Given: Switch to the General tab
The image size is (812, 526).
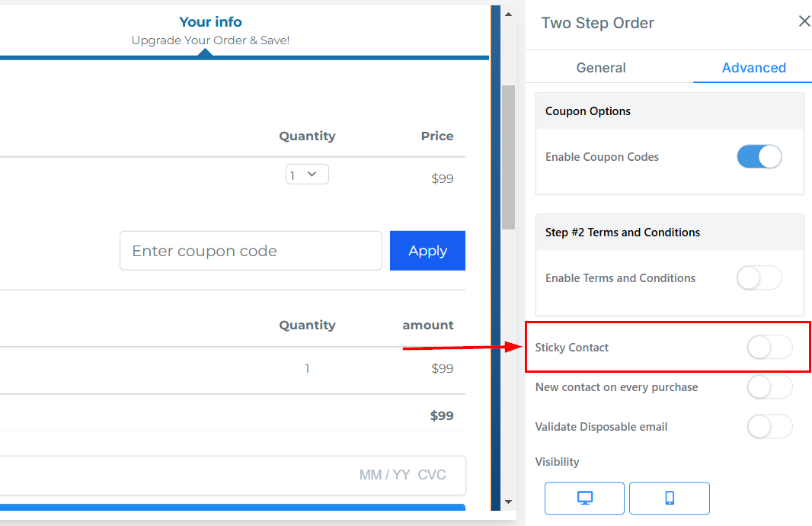Looking at the screenshot, I should [x=601, y=68].
